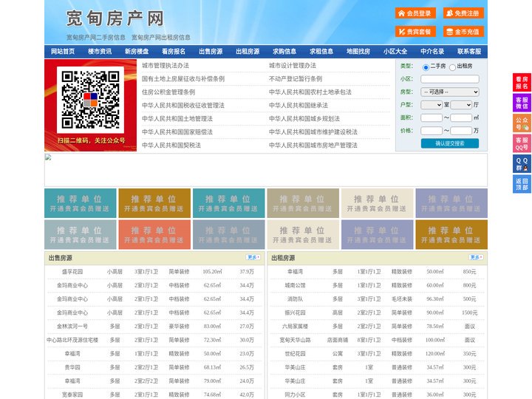The height and width of the screenshot is (399, 532).
Task: Open the 消防队 rental listing
Action: (x=295, y=299)
